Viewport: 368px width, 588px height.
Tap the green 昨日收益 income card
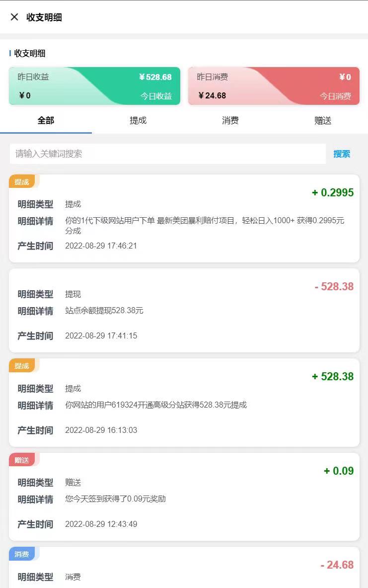coord(94,86)
